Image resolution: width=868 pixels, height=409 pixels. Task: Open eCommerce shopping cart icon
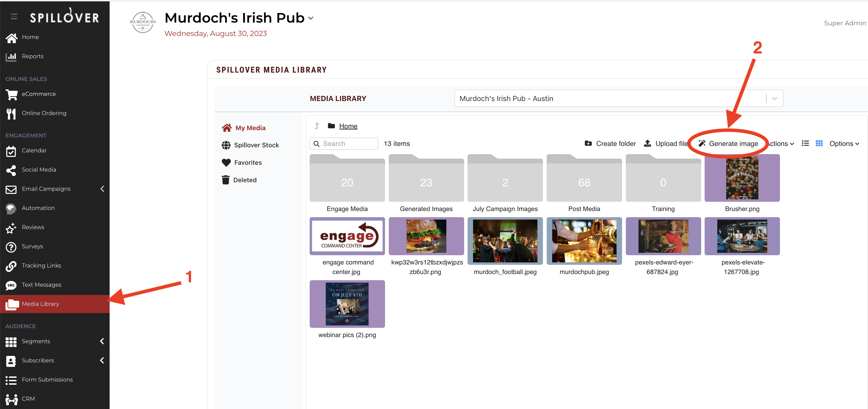11,94
